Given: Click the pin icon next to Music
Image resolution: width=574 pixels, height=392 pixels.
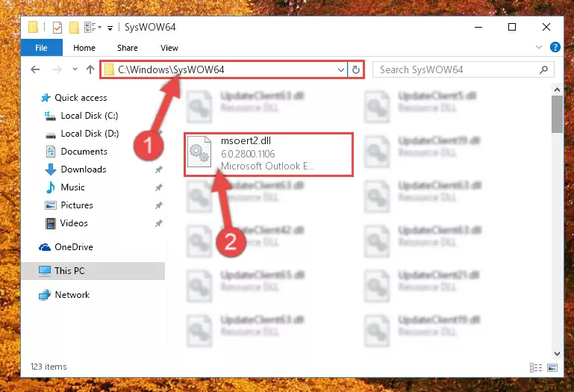Looking at the screenshot, I should coord(158,187).
